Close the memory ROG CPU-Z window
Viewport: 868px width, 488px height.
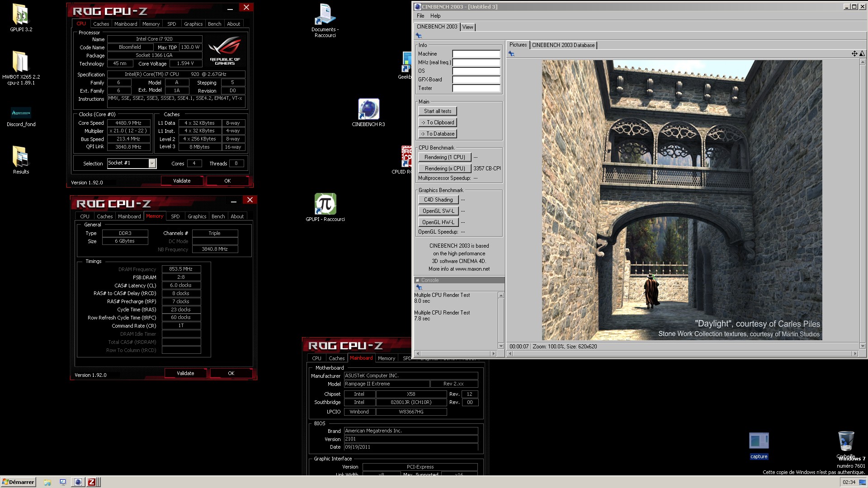(250, 200)
